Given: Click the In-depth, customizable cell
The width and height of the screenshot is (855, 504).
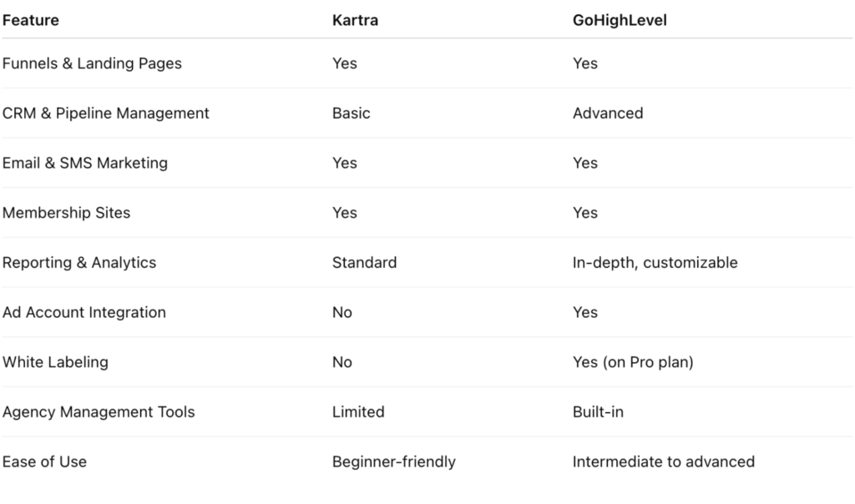Looking at the screenshot, I should coord(655,262).
